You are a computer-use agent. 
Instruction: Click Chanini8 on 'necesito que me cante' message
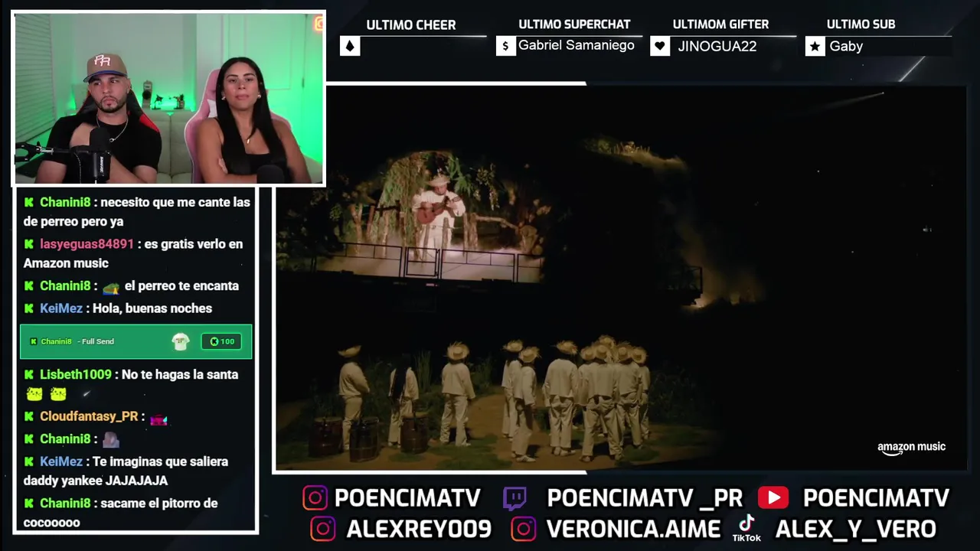click(65, 203)
